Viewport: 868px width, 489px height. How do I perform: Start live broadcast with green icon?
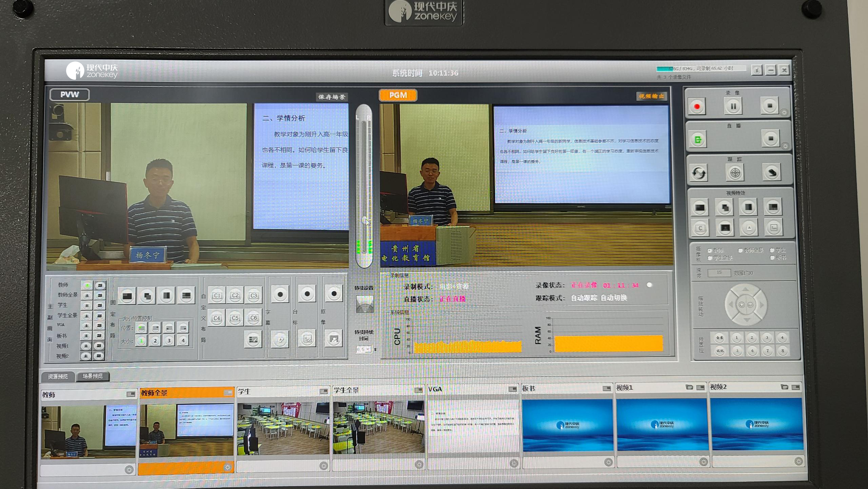(x=698, y=139)
